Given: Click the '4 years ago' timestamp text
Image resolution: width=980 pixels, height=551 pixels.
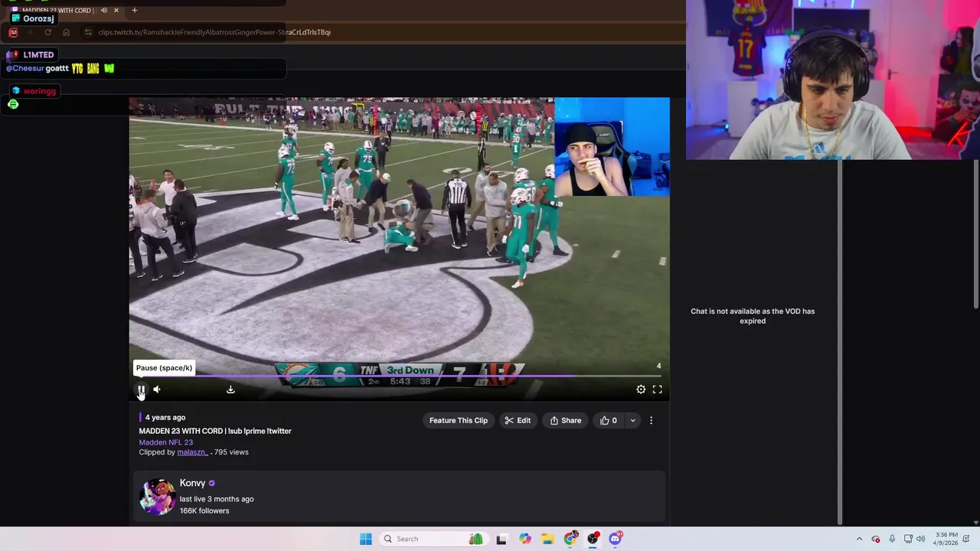Looking at the screenshot, I should [165, 417].
